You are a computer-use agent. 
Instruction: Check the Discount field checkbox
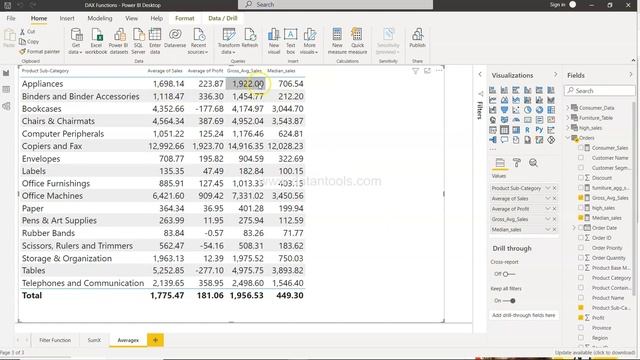pos(580,178)
